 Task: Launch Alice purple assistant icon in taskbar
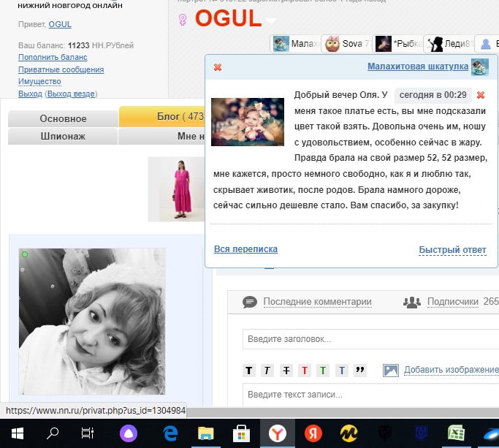coord(129,433)
